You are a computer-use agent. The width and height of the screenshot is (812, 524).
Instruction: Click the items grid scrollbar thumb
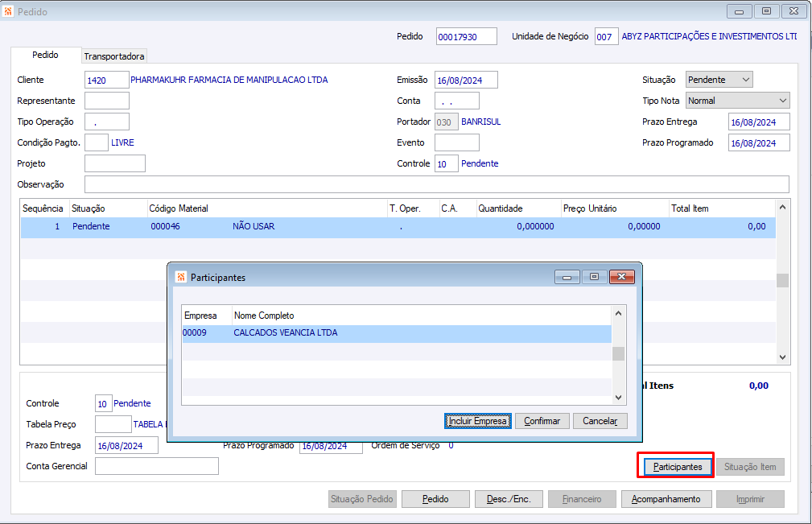point(782,280)
